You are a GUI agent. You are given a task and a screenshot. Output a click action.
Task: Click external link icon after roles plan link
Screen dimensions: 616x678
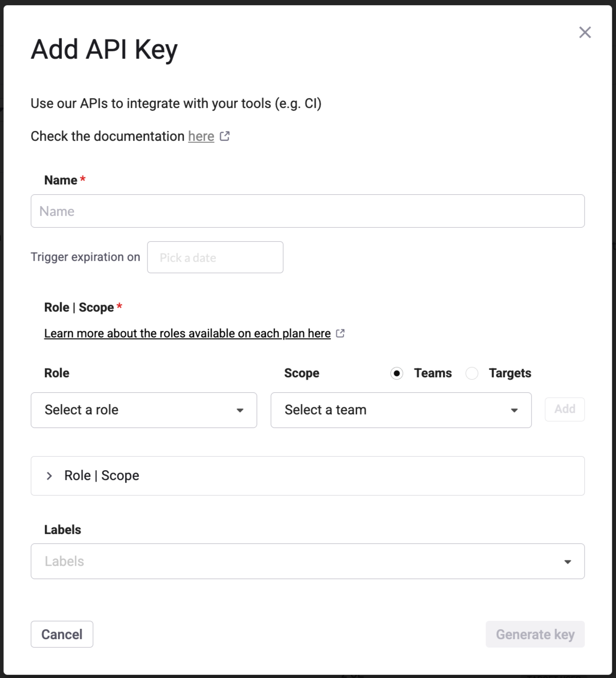340,334
